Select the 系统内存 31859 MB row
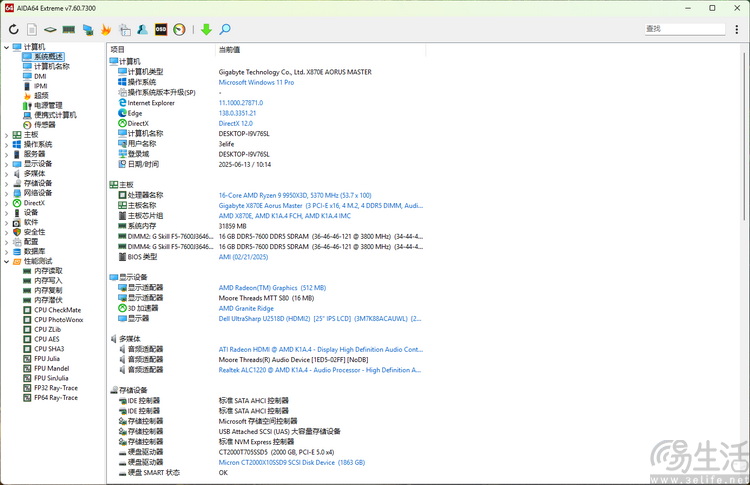Viewport: 750px width, 485px height. 265,226
